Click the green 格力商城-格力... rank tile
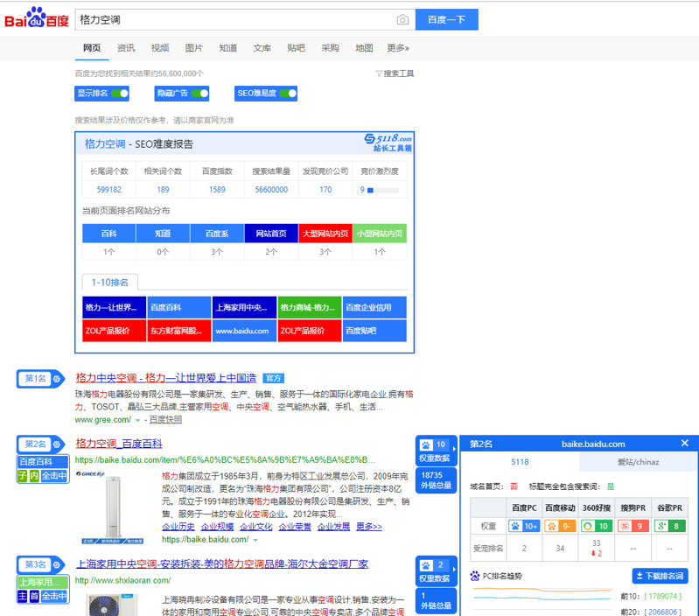Image resolution: width=699 pixels, height=616 pixels. tap(310, 307)
